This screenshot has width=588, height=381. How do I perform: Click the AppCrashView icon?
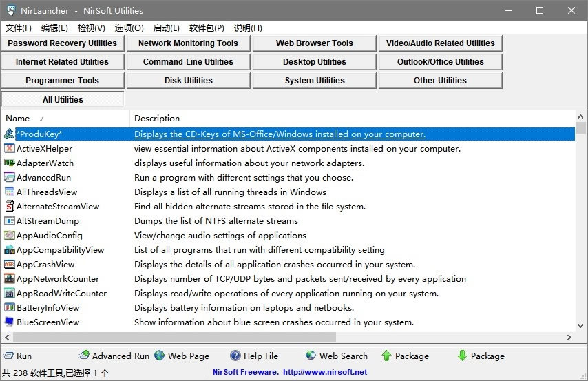point(10,265)
